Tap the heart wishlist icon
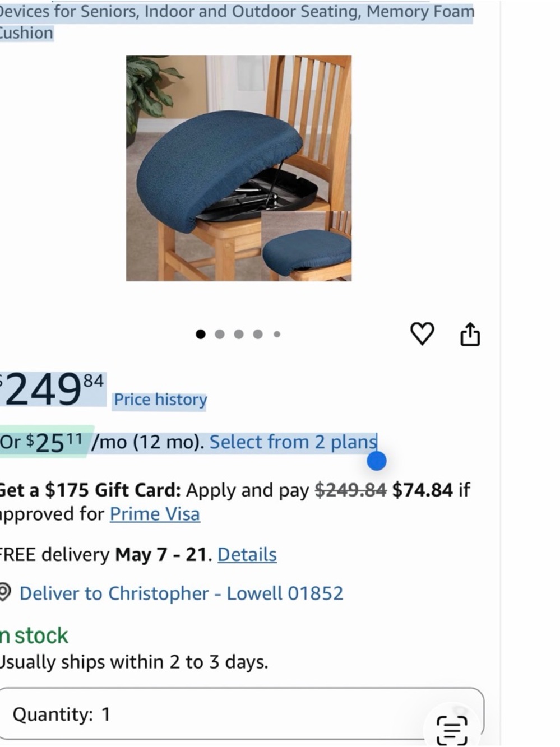This screenshot has height=747, width=560. 422,334
